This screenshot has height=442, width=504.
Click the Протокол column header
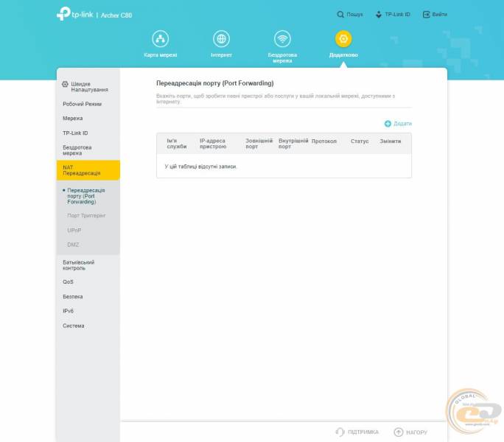pos(324,141)
